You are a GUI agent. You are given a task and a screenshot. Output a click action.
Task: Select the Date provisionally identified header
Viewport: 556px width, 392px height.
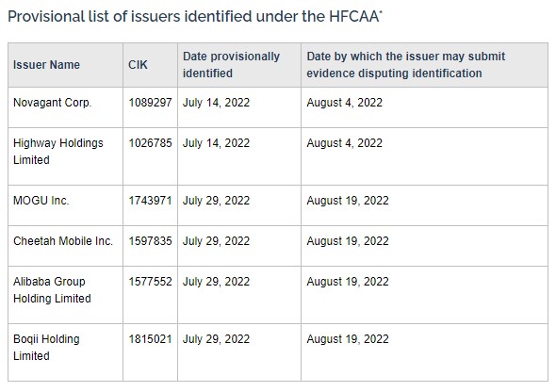click(231, 65)
